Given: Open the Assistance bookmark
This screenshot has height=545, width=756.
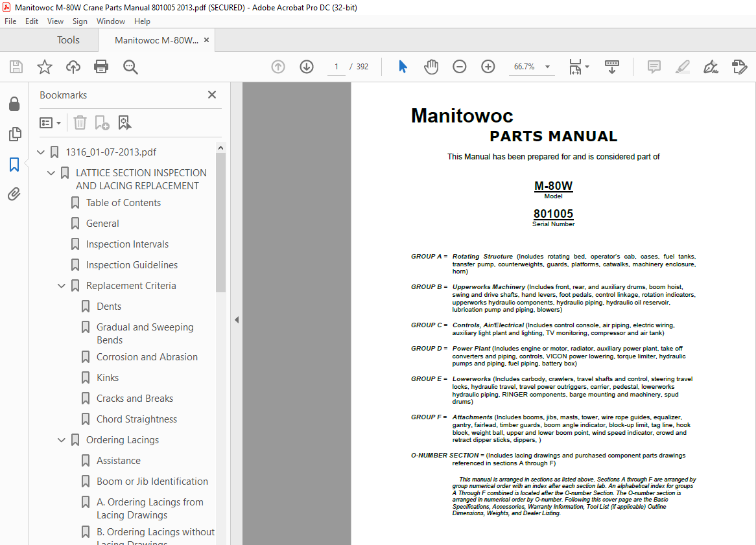Looking at the screenshot, I should [119, 461].
